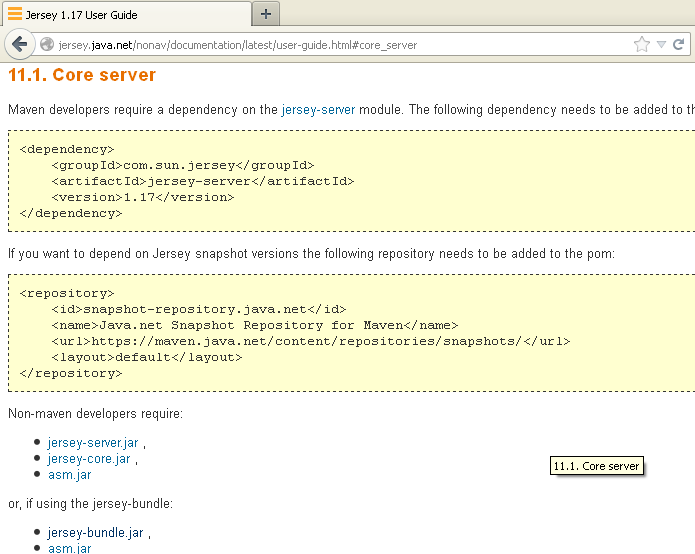Open the jersey-server.jar link
Screen dimensions: 695x554
click(92, 442)
